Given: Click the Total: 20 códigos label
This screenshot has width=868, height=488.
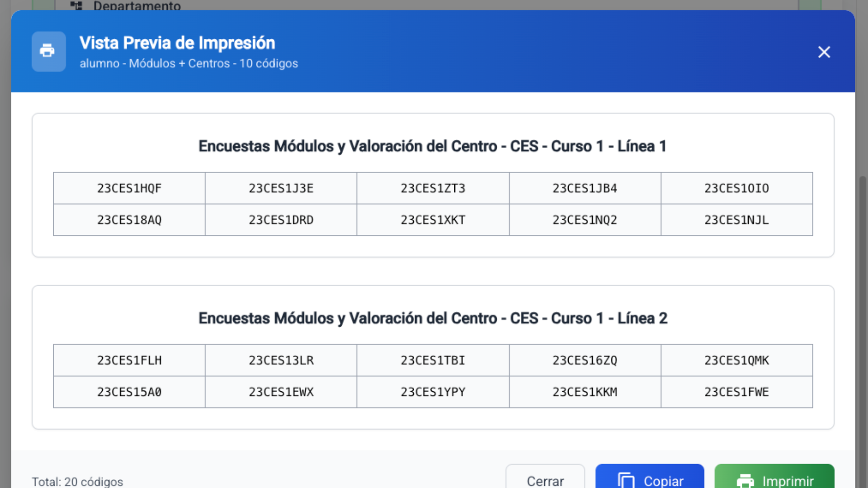Looking at the screenshot, I should click(77, 482).
